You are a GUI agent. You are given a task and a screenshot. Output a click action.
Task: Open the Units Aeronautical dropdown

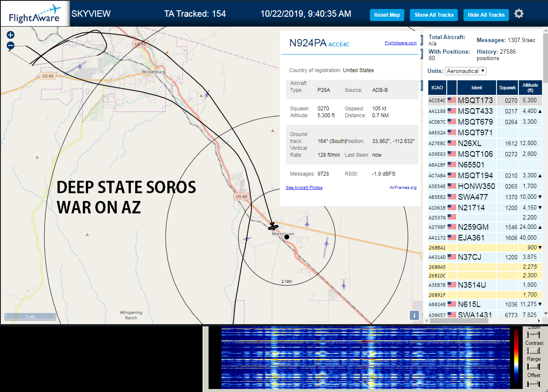pyautogui.click(x=466, y=71)
